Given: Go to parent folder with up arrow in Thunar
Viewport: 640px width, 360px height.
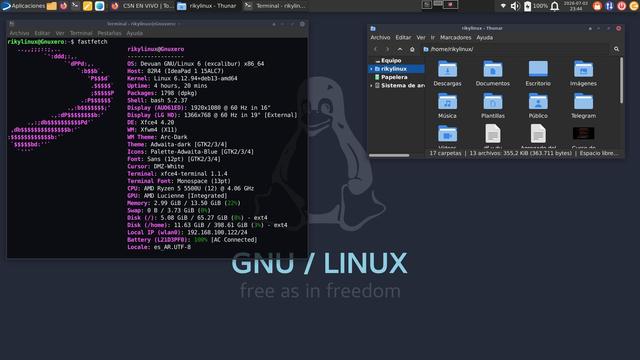Looking at the screenshot, I should [x=400, y=49].
